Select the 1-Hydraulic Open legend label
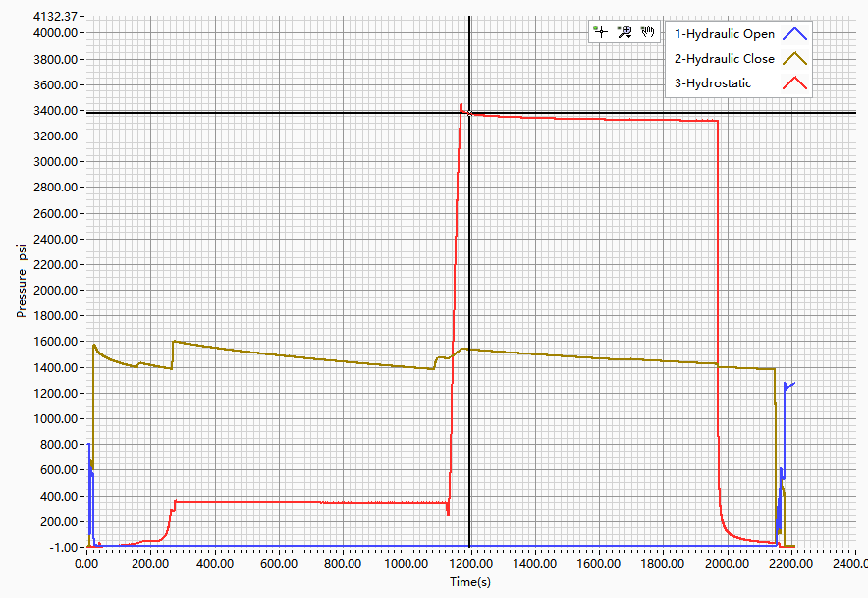This screenshot has width=868, height=598. (724, 34)
